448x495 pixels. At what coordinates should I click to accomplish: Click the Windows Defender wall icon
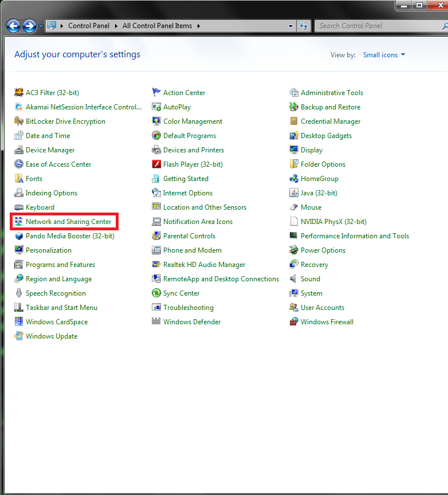[156, 321]
